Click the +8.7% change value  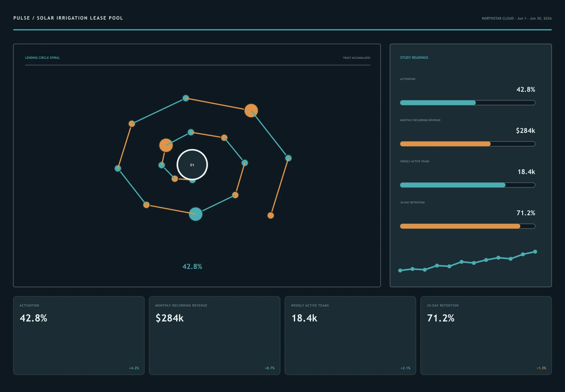click(x=270, y=368)
